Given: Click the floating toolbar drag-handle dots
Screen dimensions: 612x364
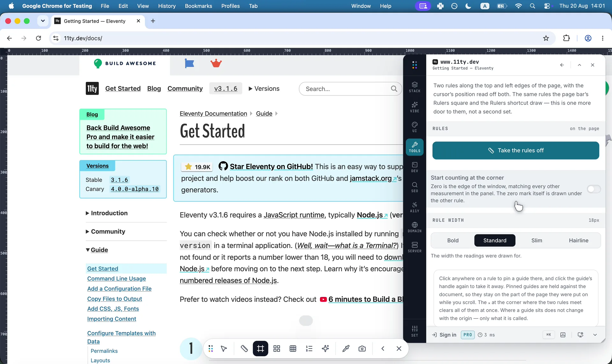Looking at the screenshot, I should coord(211,349).
